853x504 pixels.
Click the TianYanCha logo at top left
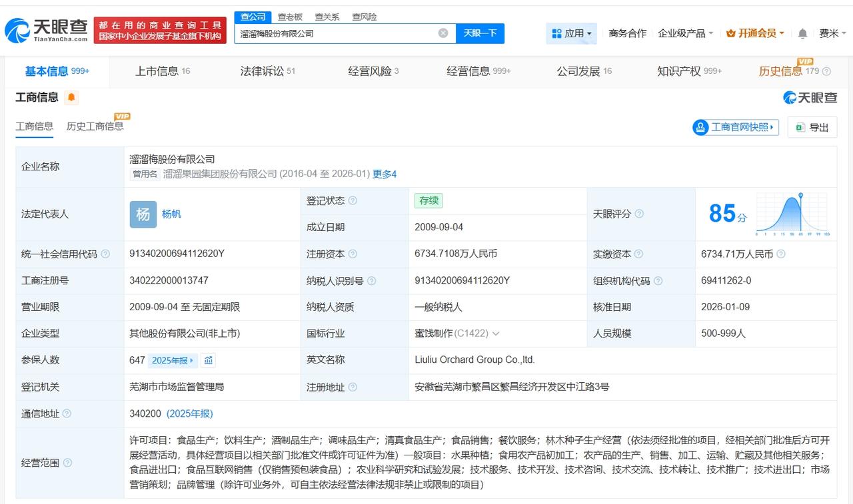click(46, 30)
